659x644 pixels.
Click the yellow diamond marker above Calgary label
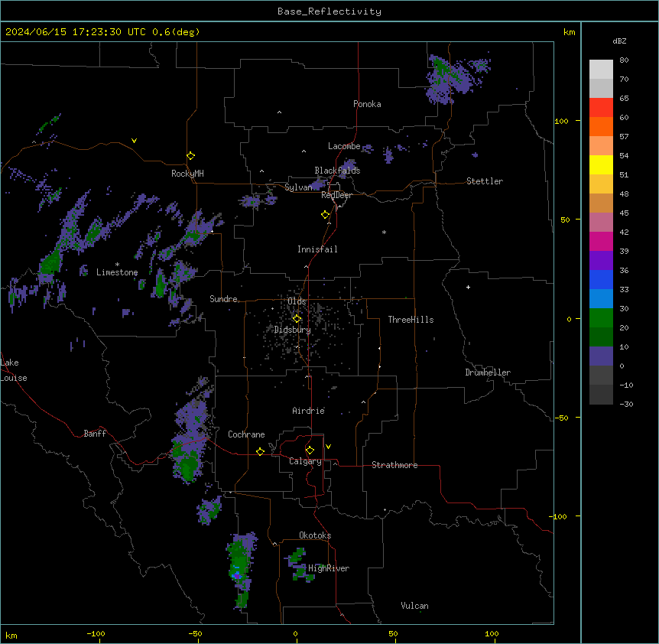[310, 450]
